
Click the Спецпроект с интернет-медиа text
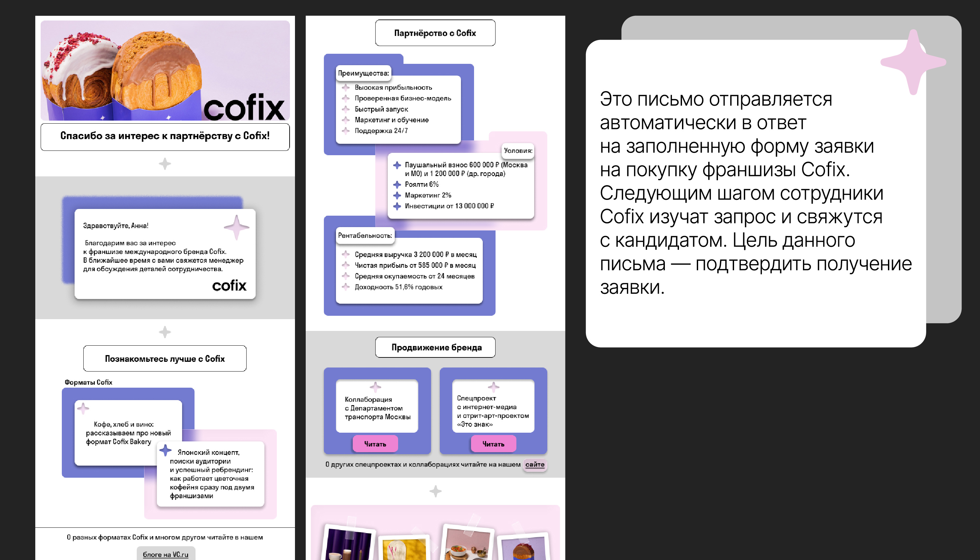point(493,411)
